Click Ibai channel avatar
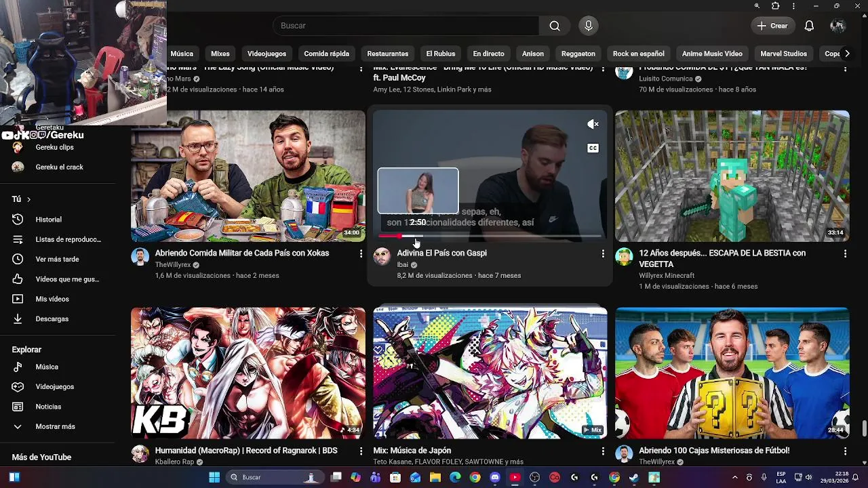Screen dimensions: 868x488 click(x=382, y=257)
